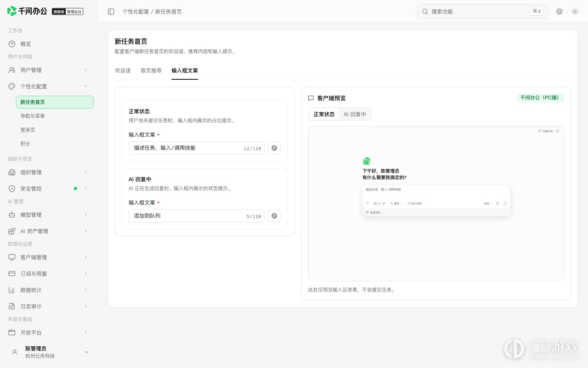
Task: Focus the 搜索功能 search box
Action: [482, 11]
